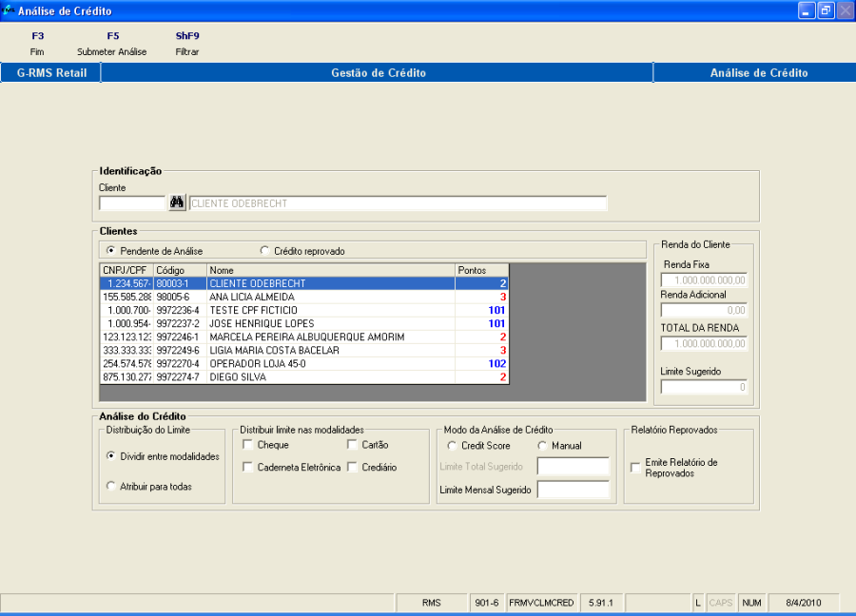The image size is (856, 616).
Task: Switch analysis mode to Manual
Action: point(542,445)
